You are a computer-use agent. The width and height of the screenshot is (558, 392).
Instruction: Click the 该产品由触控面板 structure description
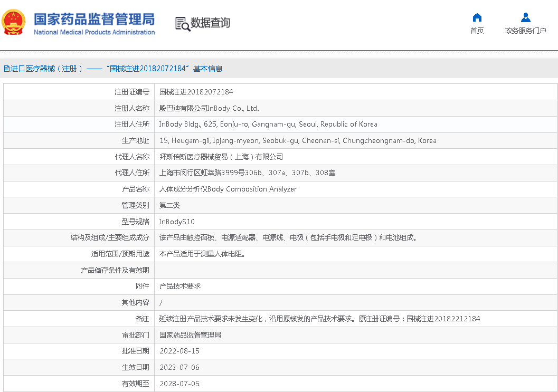pos(288,237)
